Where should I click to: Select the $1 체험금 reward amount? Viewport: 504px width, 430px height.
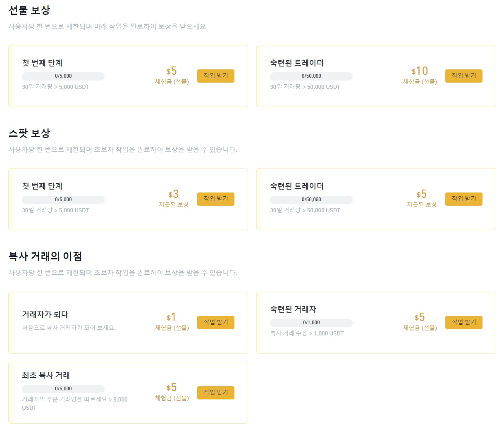pos(171,317)
